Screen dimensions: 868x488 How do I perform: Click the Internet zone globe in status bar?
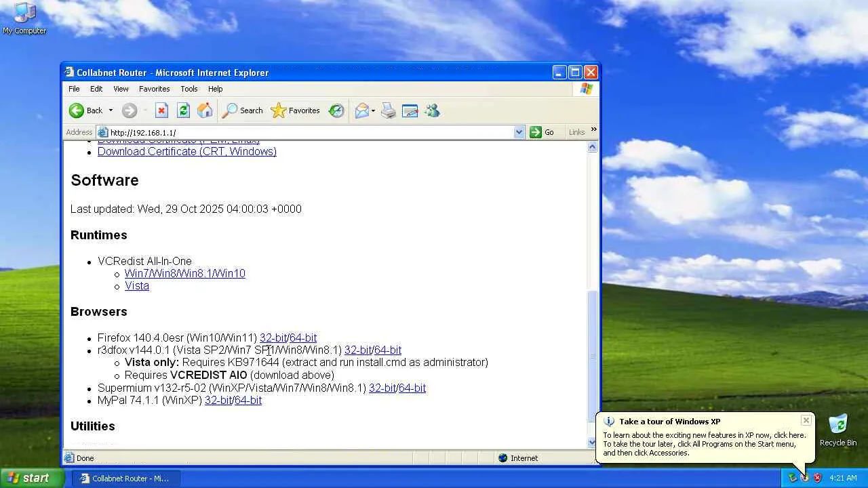502,458
